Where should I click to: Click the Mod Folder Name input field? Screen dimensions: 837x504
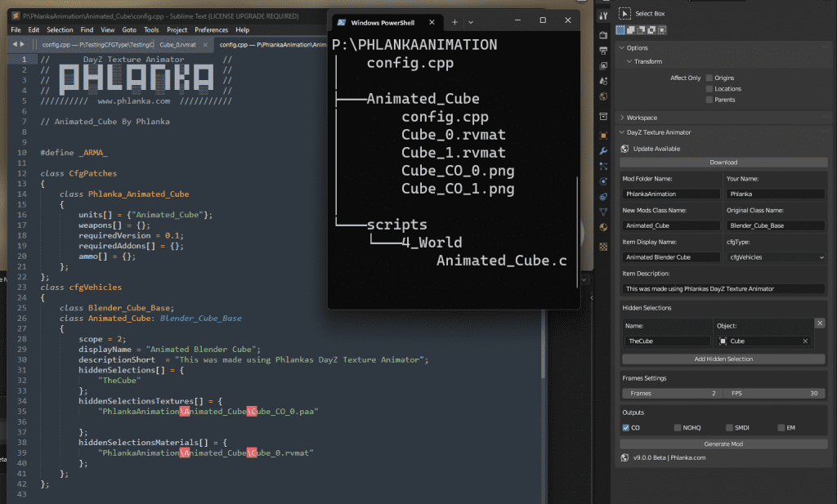[670, 194]
